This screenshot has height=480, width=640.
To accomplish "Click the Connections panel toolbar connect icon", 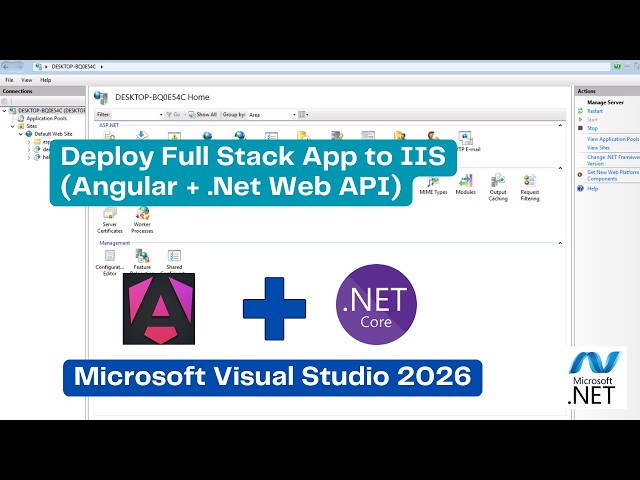I will coord(4,101).
